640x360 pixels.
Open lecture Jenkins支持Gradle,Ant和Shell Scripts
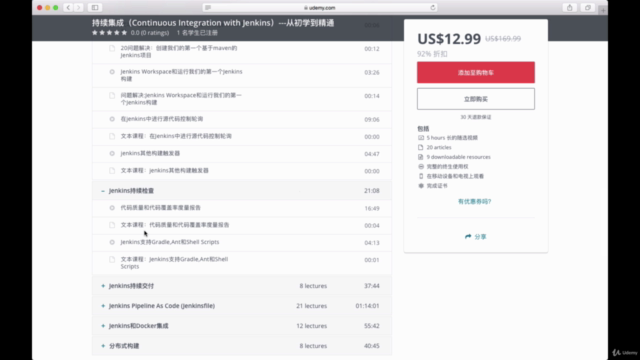170,242
